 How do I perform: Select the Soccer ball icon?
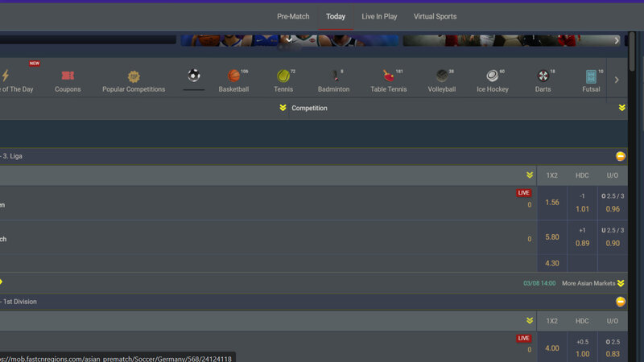coord(194,76)
